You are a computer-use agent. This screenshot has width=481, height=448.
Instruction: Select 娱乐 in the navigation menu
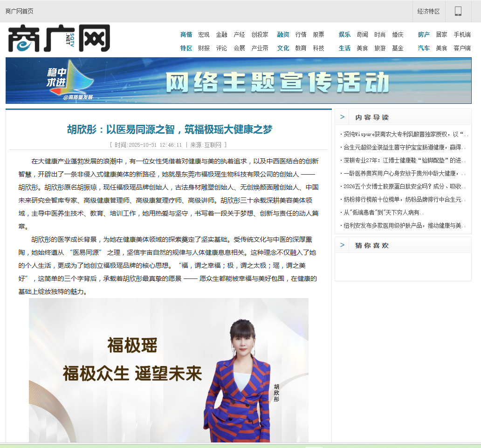click(344, 34)
